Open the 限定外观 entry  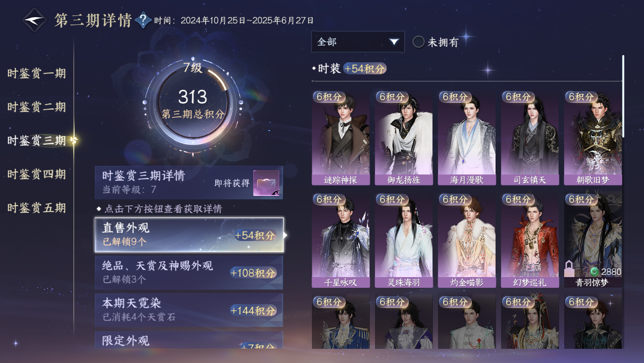pyautogui.click(x=189, y=340)
